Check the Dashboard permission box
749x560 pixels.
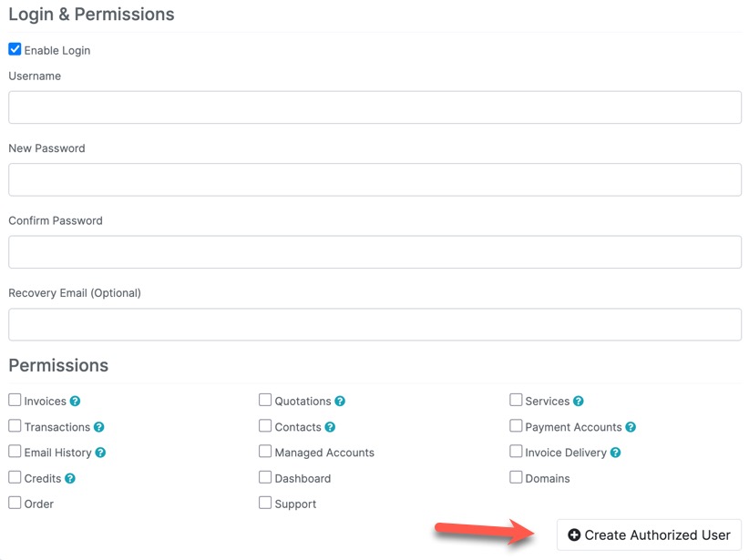(264, 477)
